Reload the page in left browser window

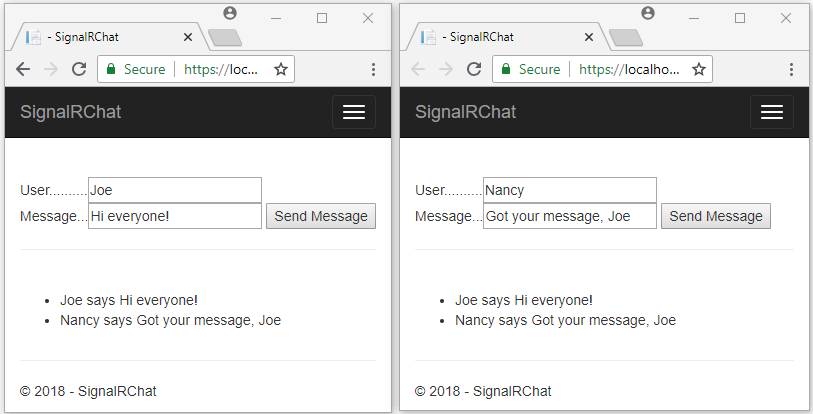(79, 69)
